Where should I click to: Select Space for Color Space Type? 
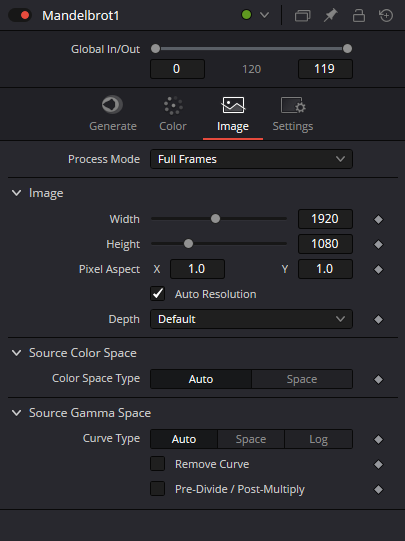[302, 379]
